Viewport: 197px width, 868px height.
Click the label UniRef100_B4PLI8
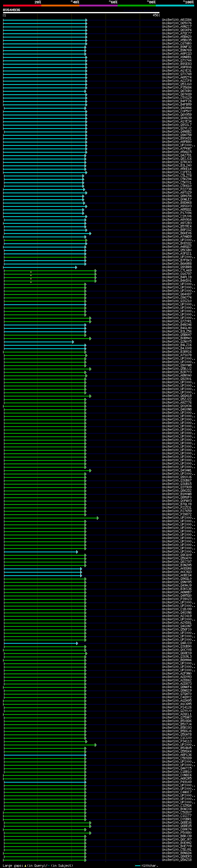(177, 277)
